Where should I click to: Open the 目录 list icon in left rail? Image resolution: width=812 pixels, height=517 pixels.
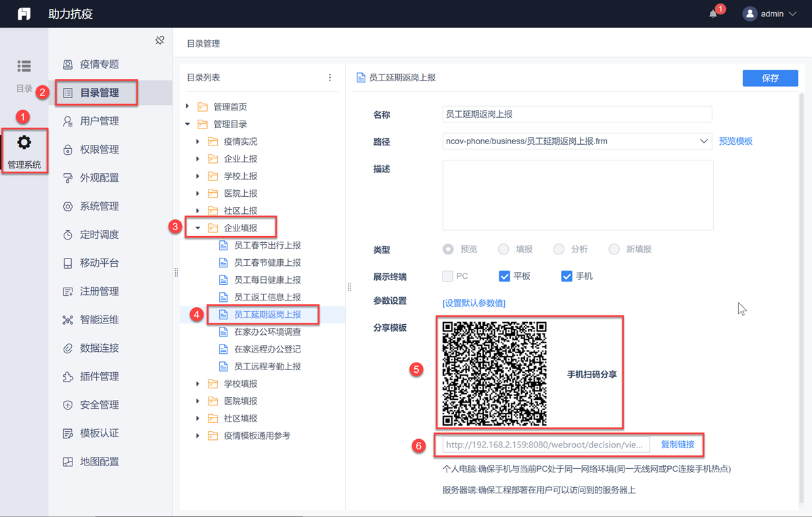click(x=24, y=66)
